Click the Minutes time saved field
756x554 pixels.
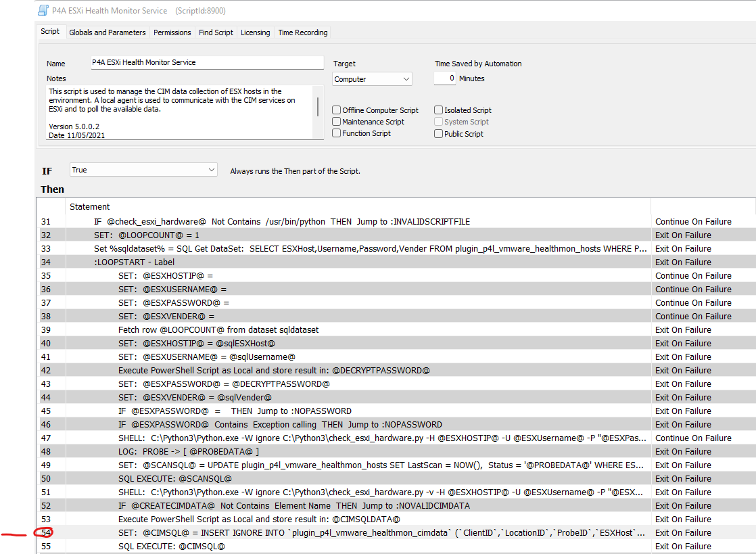point(445,78)
